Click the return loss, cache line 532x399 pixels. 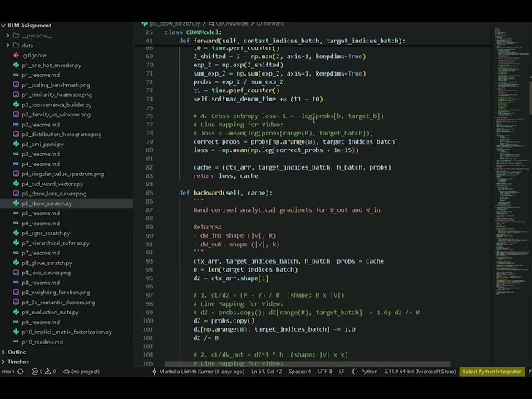coord(225,175)
